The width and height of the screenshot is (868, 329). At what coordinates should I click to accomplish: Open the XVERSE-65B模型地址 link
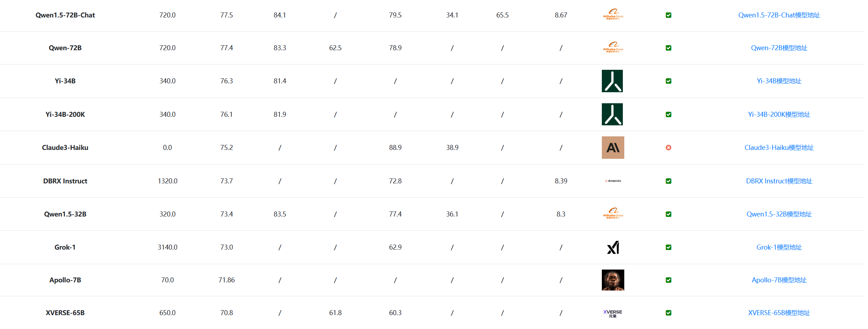779,313
